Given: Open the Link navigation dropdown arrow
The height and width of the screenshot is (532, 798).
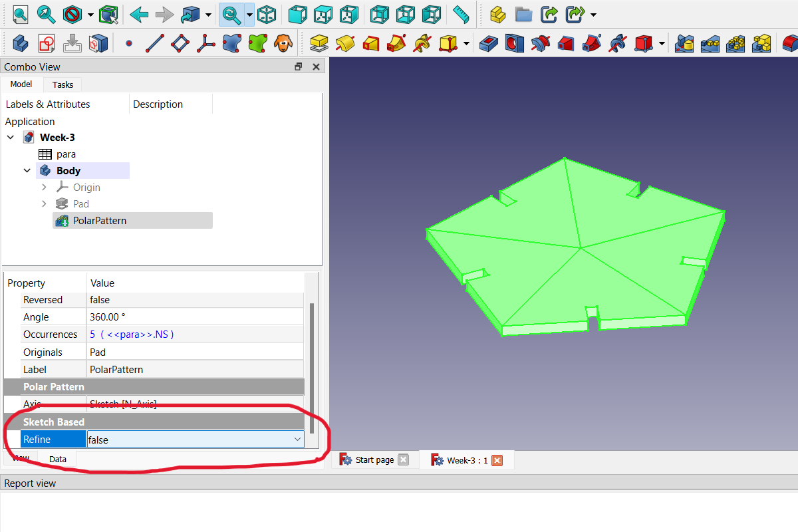Looking at the screenshot, I should [208, 14].
